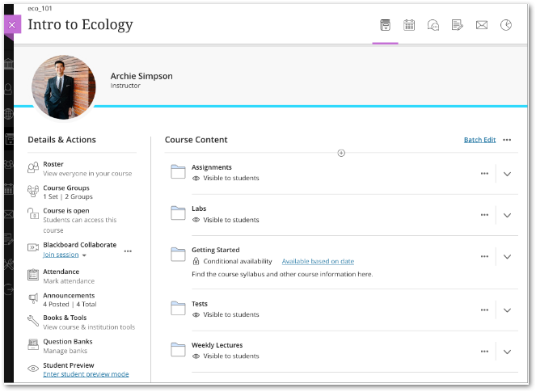Click the Tests folder icon

(178, 308)
